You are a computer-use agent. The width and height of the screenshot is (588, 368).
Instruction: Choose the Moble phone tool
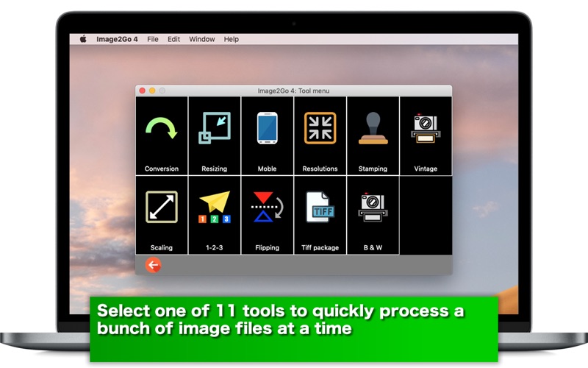268,135
